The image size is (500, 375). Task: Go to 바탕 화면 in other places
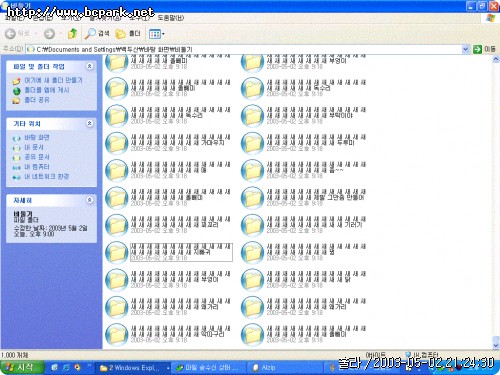[37, 137]
